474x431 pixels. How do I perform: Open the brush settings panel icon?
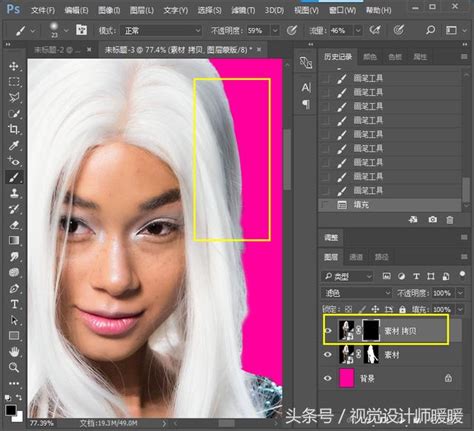point(82,30)
